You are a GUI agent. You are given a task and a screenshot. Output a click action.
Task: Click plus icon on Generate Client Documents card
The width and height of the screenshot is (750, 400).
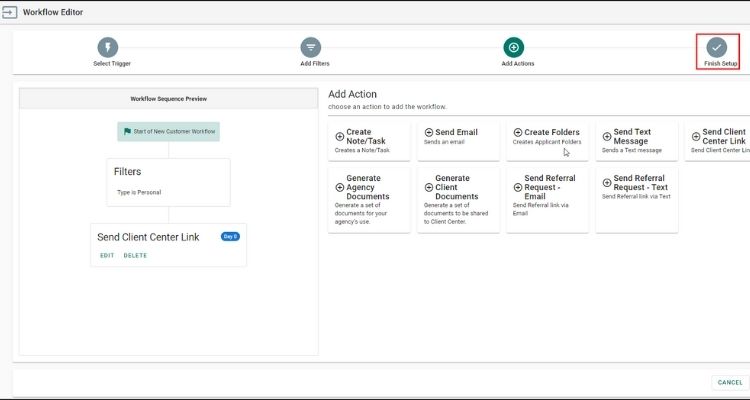tap(429, 188)
